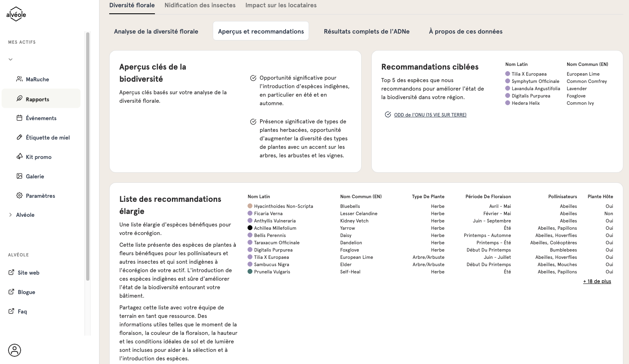This screenshot has width=629, height=364.
Task: Click the Type De Plante column header
Action: click(x=428, y=197)
